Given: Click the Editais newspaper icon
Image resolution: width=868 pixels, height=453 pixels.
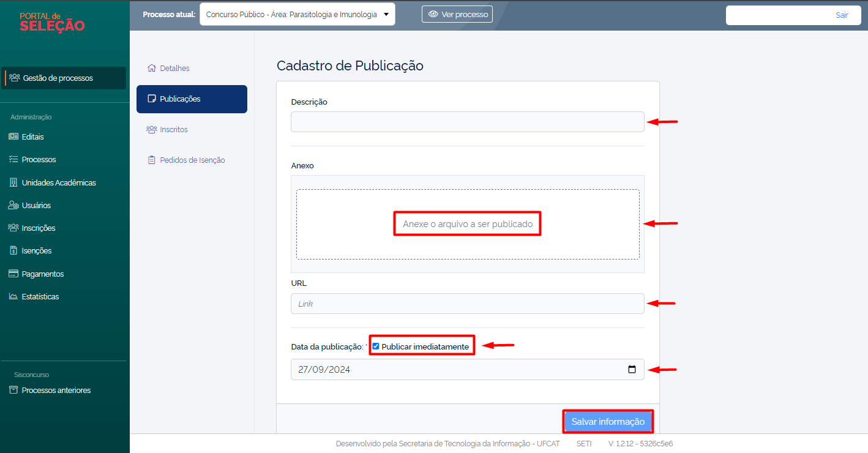Looking at the screenshot, I should [13, 137].
